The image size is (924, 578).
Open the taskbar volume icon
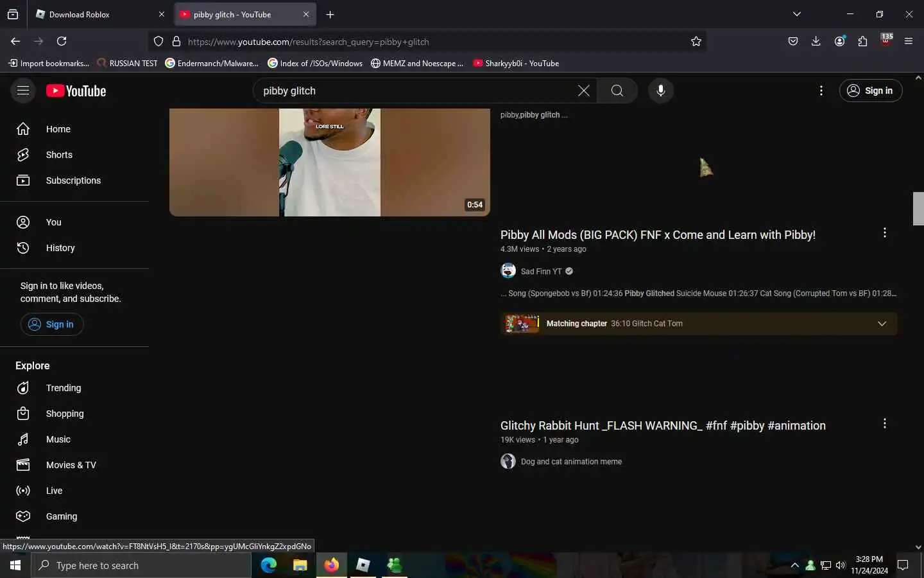(841, 565)
